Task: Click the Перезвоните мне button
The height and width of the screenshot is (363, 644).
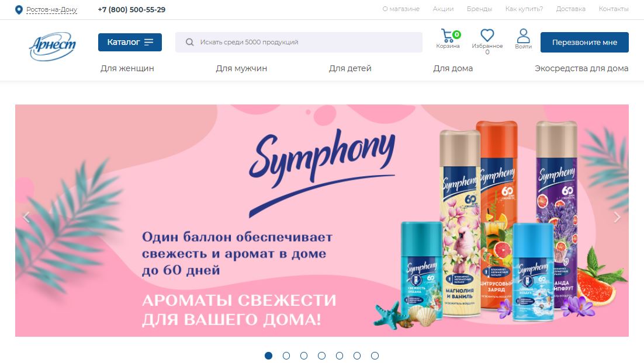Action: pos(584,42)
